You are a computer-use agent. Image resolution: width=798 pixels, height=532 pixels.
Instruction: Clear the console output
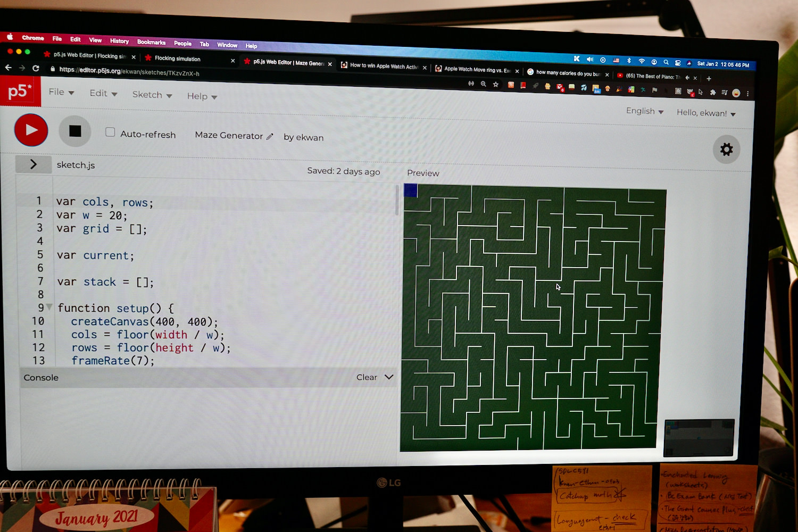point(366,377)
